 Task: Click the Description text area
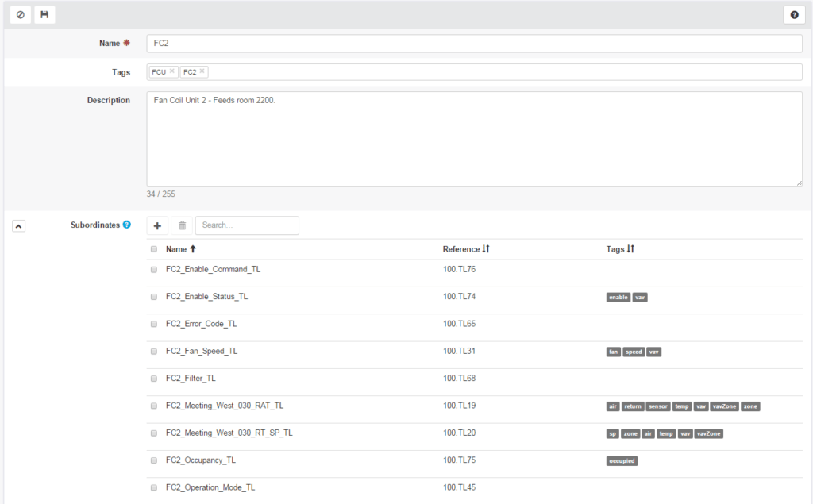[x=475, y=139]
